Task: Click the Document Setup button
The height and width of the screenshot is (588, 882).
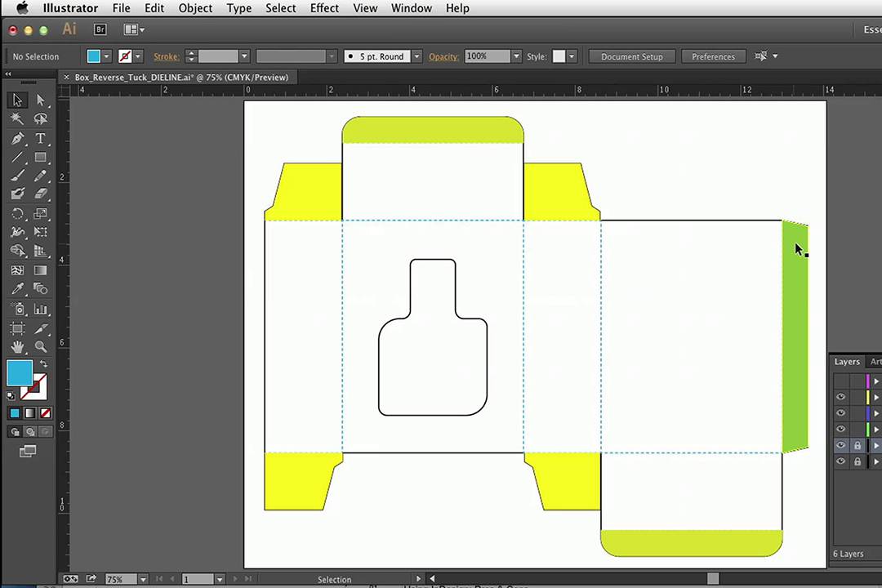Action: 631,56
